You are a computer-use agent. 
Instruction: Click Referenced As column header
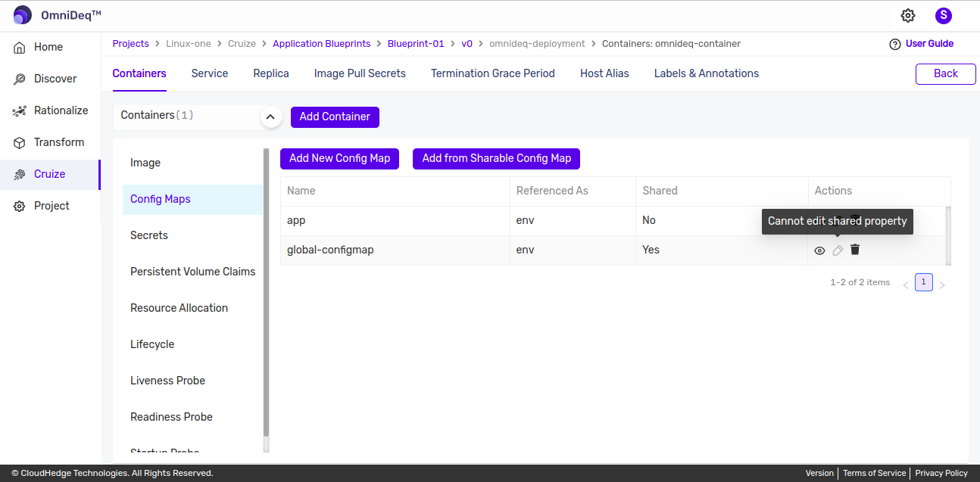(x=573, y=191)
